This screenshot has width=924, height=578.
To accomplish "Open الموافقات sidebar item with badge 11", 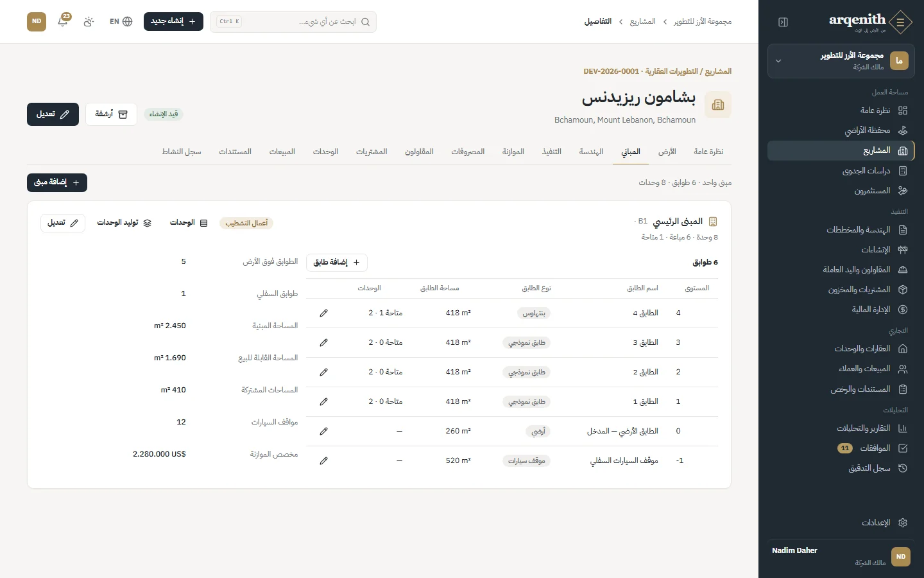I will point(841,448).
